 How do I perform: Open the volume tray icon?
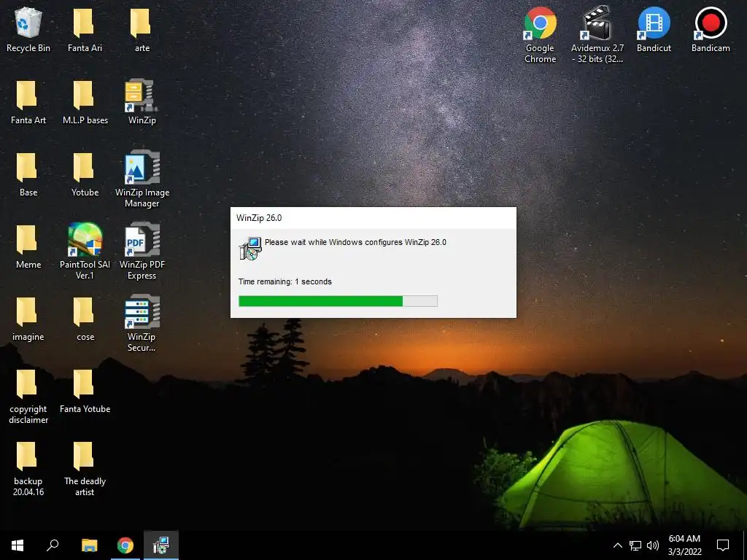click(653, 545)
